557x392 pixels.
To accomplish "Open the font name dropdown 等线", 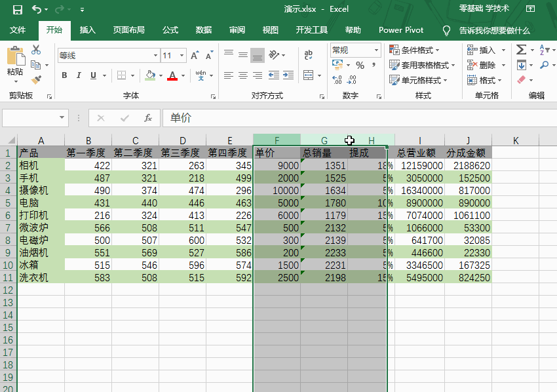I will 155,56.
